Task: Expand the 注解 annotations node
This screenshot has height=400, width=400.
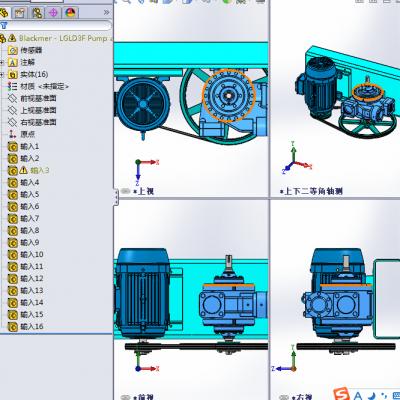Action: pos(2,62)
